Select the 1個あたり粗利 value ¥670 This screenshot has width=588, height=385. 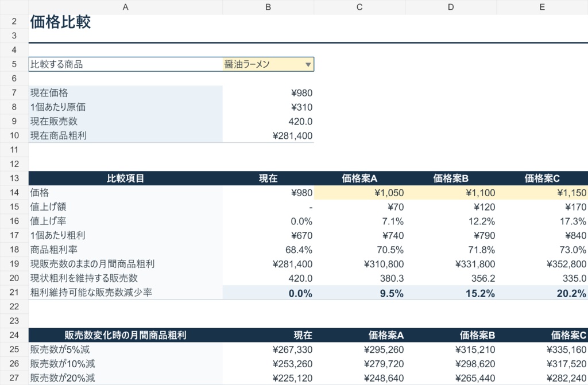268,235
